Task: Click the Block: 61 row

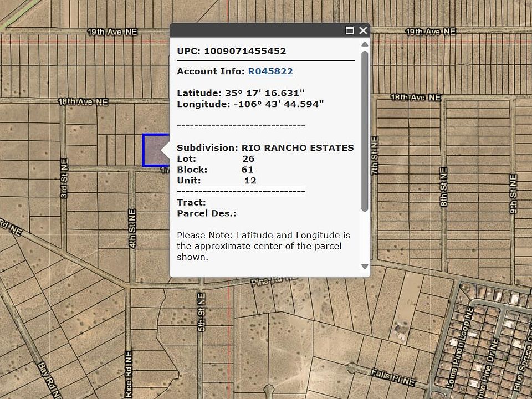Action: coord(216,170)
